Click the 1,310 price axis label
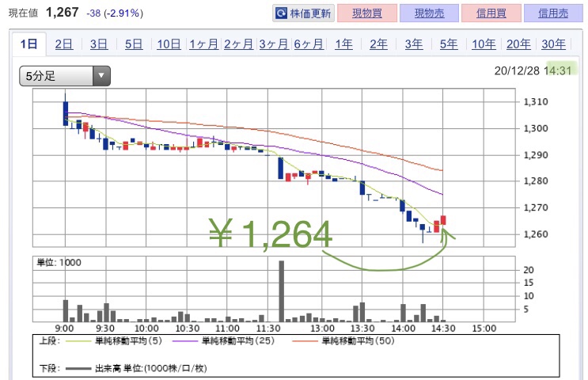The width and height of the screenshot is (588, 380). coord(536,101)
